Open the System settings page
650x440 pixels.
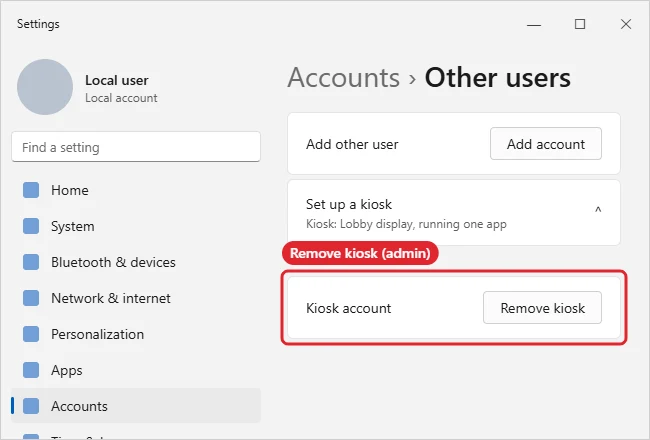(136, 226)
